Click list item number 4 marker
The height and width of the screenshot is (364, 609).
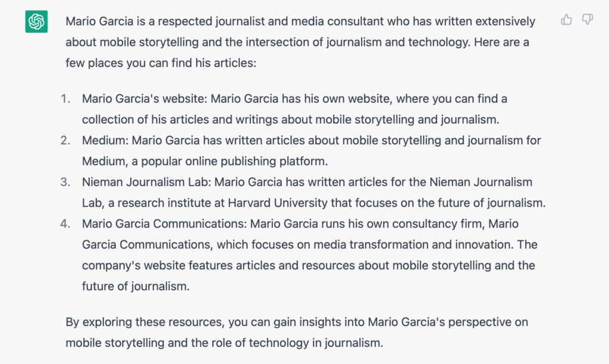coord(65,224)
